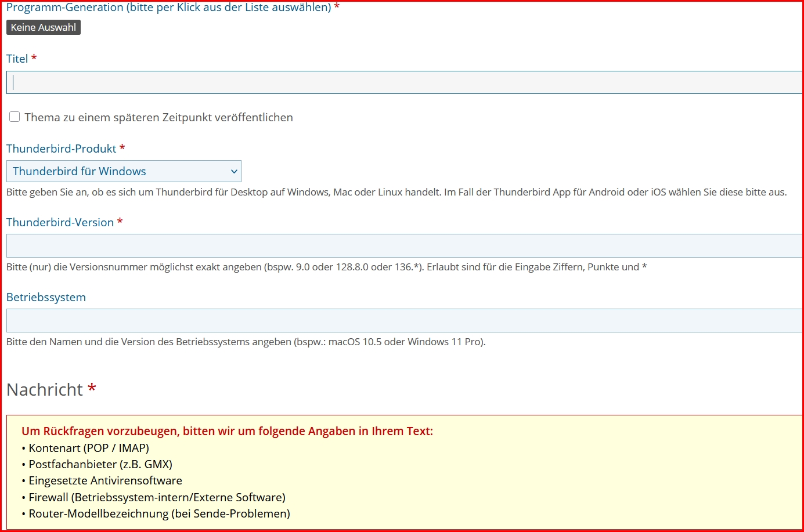Select the Betriebssystem input field
804x532 pixels.
pos(404,320)
